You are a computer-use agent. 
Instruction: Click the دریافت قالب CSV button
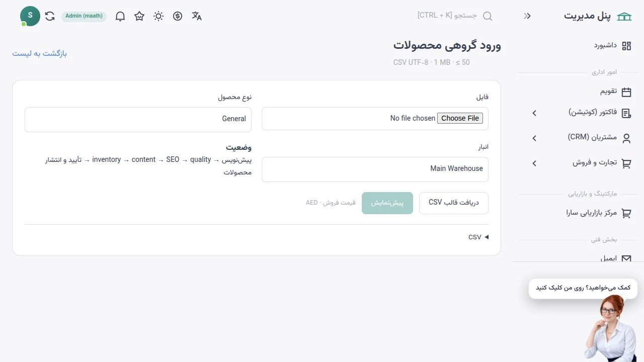click(454, 203)
